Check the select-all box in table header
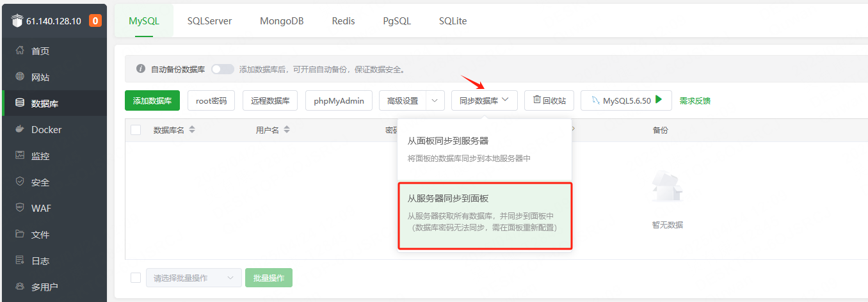This screenshot has height=302, width=868. [x=136, y=130]
